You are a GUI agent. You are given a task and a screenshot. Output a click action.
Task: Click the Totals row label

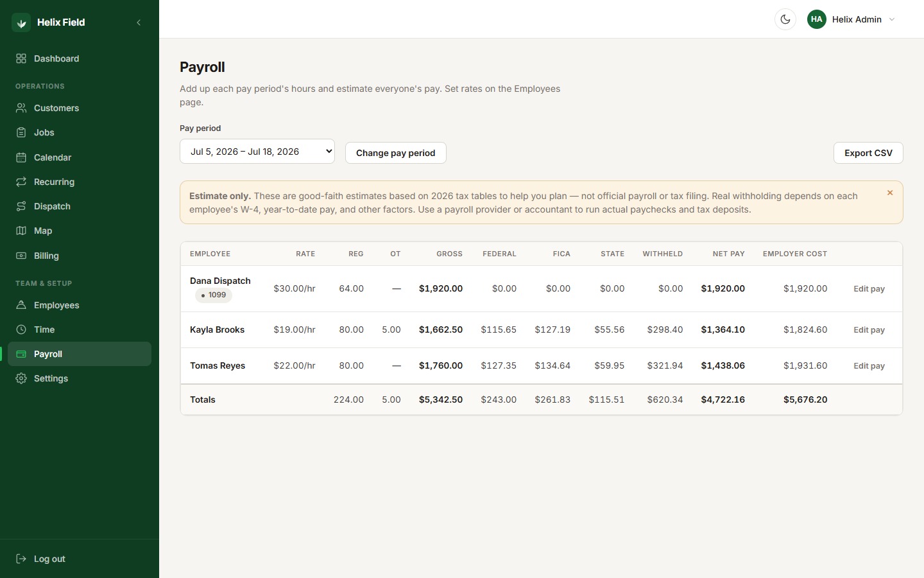(203, 399)
